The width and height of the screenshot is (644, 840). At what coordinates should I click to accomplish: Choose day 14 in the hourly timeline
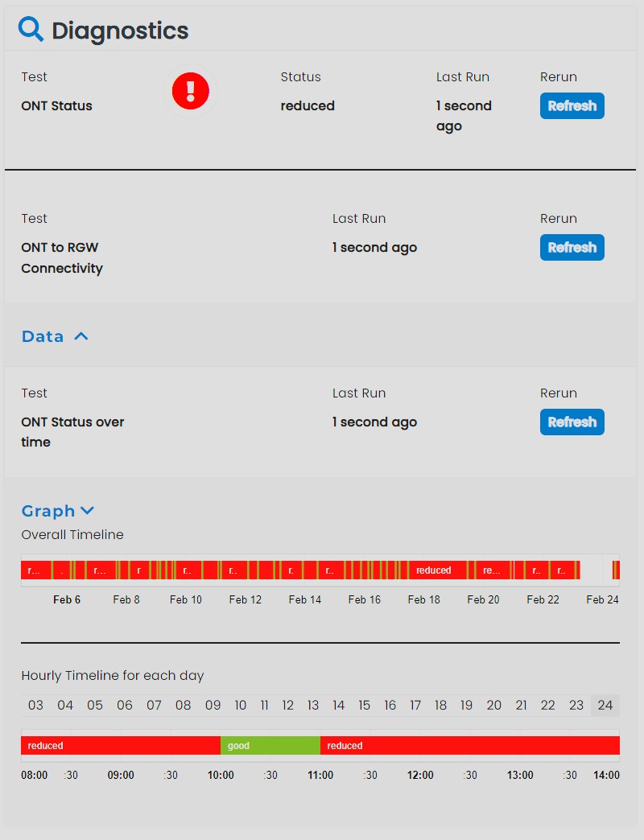[339, 705]
